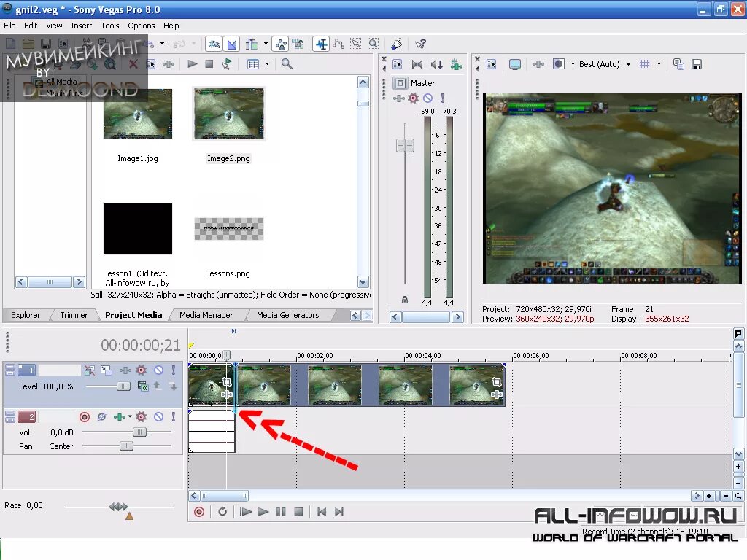Open Split Screen View dropdown arrow
This screenshot has height=560, width=747.
coord(573,64)
